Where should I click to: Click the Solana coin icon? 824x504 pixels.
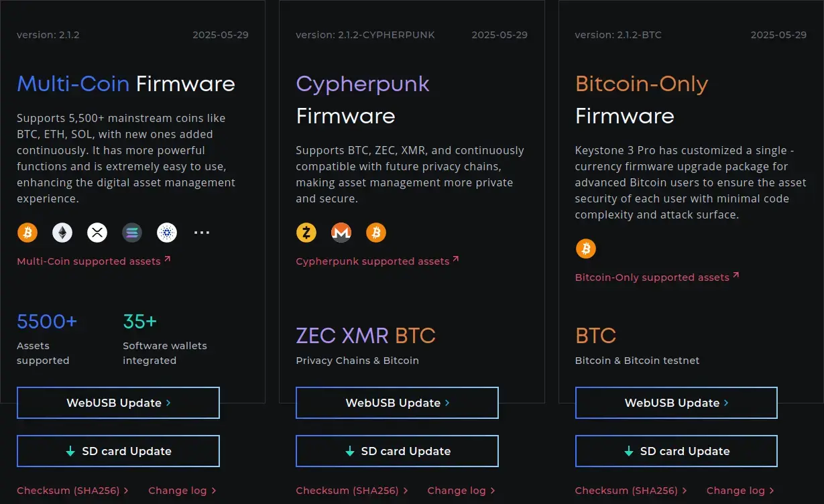(132, 233)
